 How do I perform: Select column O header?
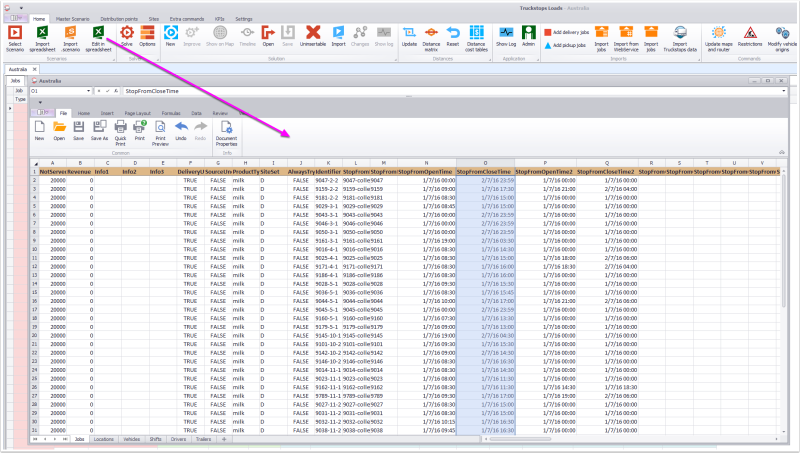click(x=485, y=163)
